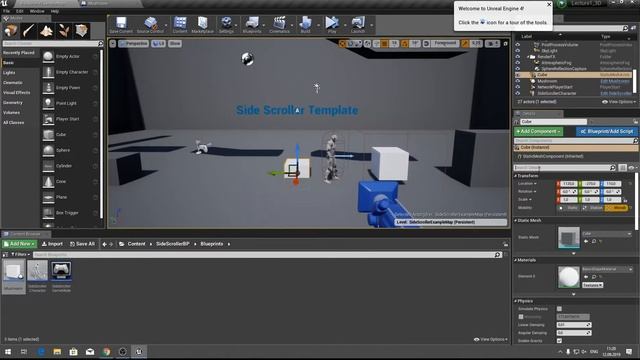
Task: Open the viewport Show dropdown
Action: [x=175, y=44]
